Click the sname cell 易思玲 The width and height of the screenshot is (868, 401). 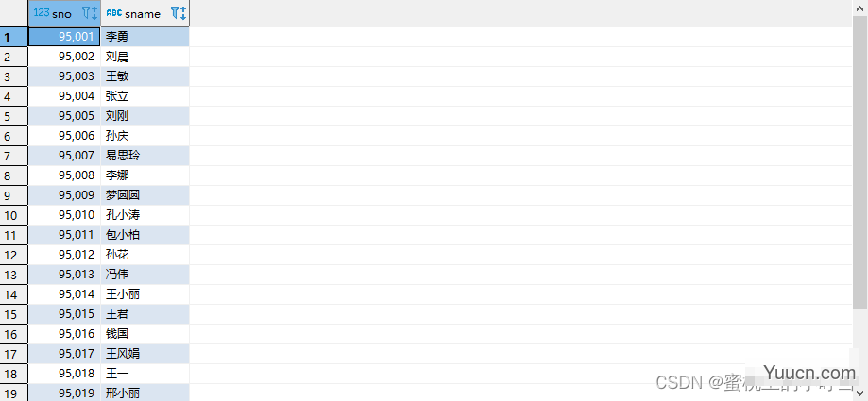coord(145,156)
